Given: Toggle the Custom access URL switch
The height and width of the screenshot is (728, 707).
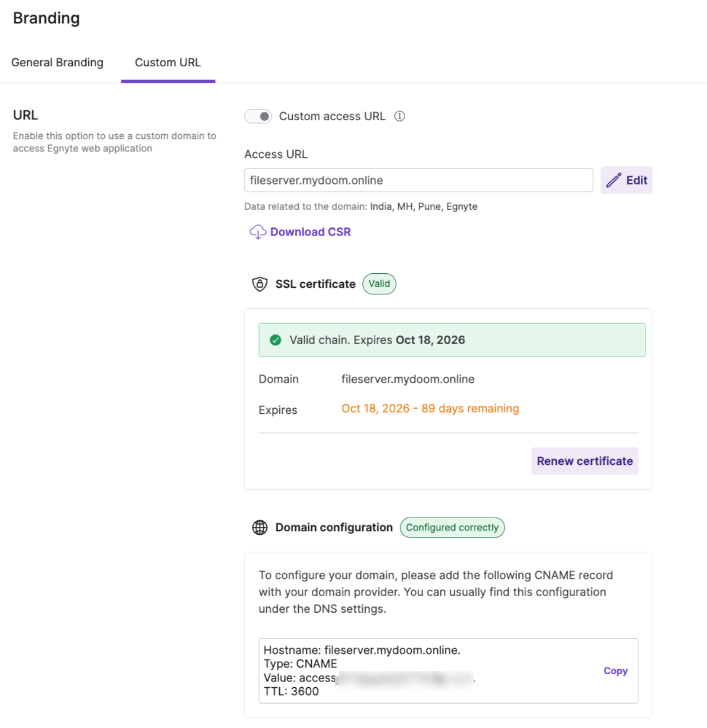Looking at the screenshot, I should [x=258, y=116].
